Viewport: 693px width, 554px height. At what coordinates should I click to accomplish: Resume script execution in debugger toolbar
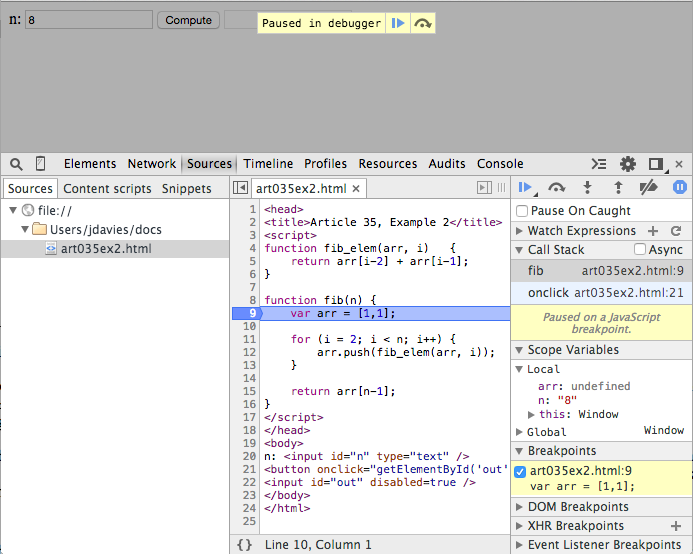[x=525, y=188]
